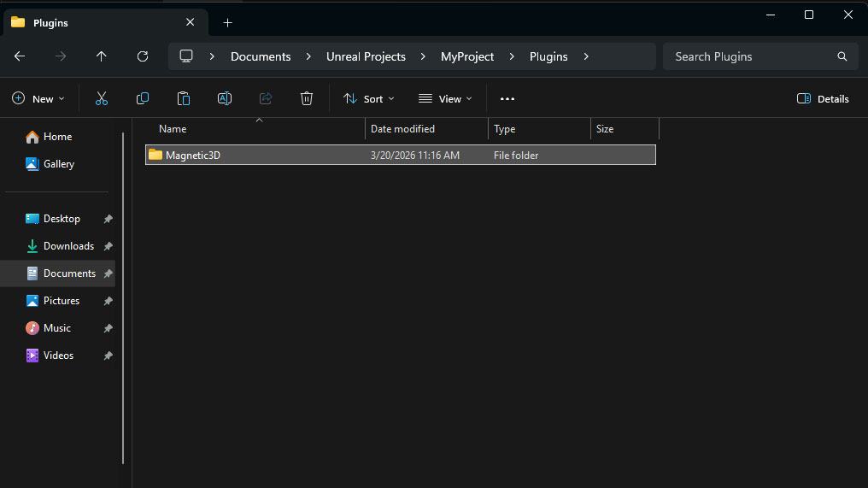Click the Cut scissors icon
The image size is (868, 488).
(x=102, y=99)
